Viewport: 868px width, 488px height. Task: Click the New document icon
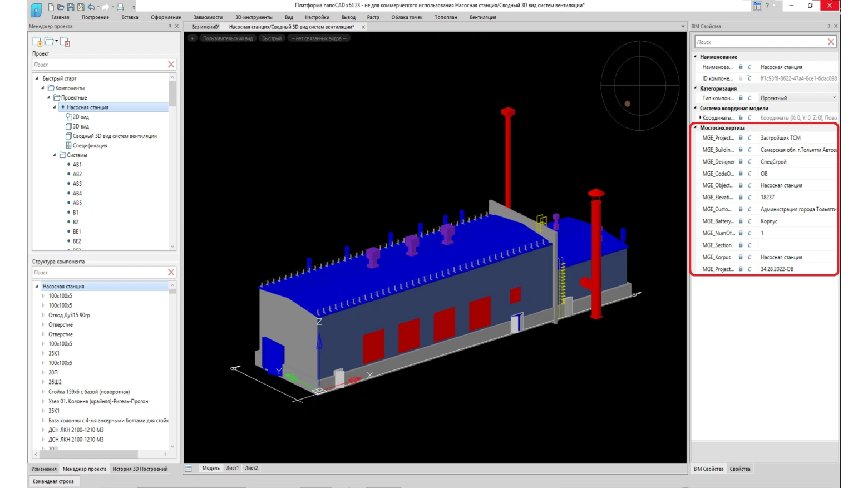pyautogui.click(x=51, y=7)
